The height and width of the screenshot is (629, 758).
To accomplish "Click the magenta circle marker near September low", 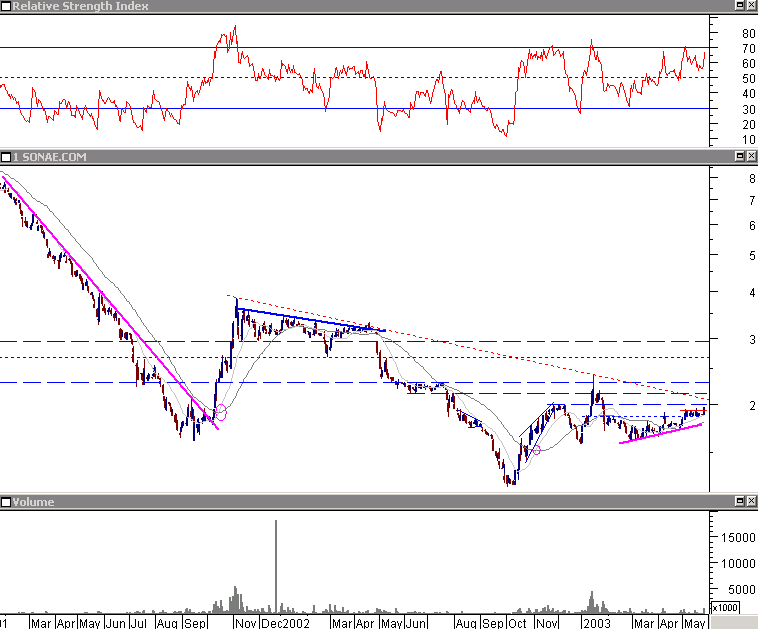I will click(x=220, y=412).
